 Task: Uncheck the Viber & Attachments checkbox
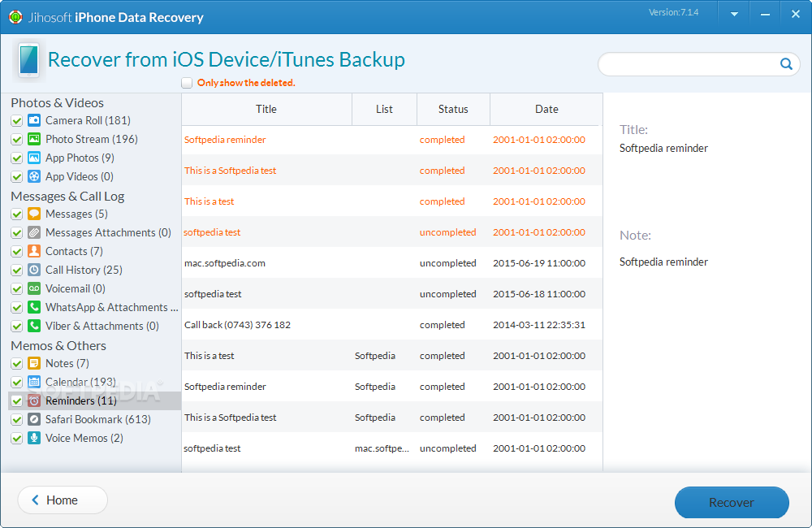[x=16, y=326]
